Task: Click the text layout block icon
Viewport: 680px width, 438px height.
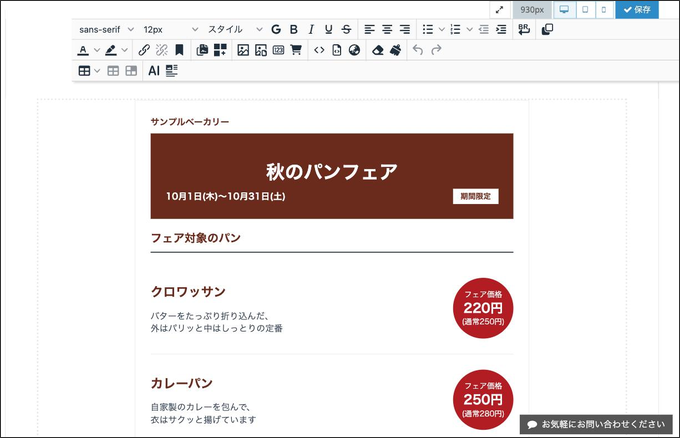Action: [172, 71]
